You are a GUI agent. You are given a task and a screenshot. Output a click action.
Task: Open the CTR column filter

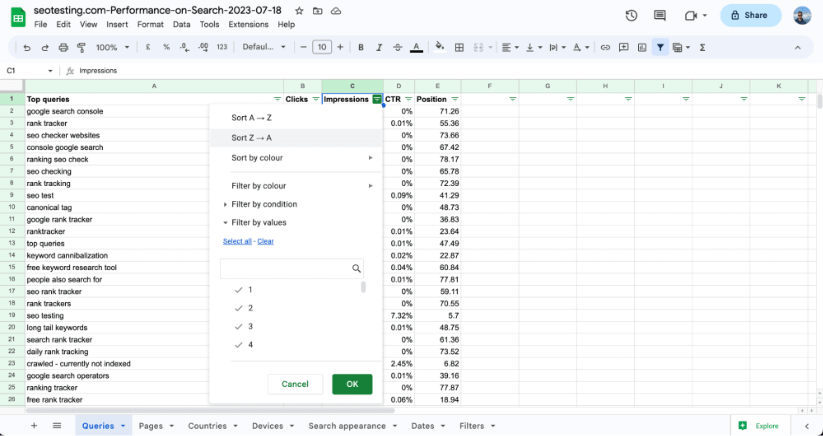click(408, 99)
